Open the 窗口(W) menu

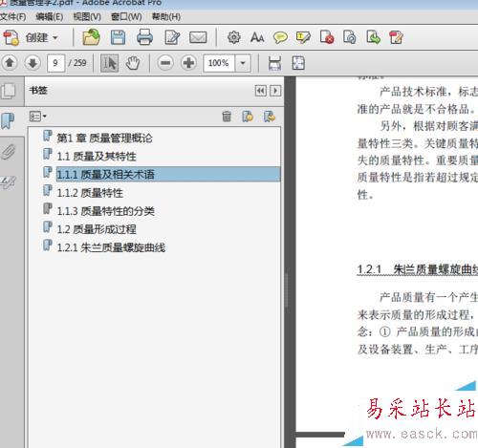pyautogui.click(x=126, y=16)
